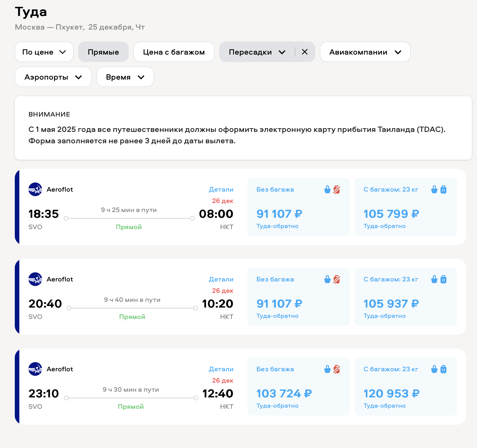
Task: Open the Аэропорты filter dropdown
Action: coord(53,77)
